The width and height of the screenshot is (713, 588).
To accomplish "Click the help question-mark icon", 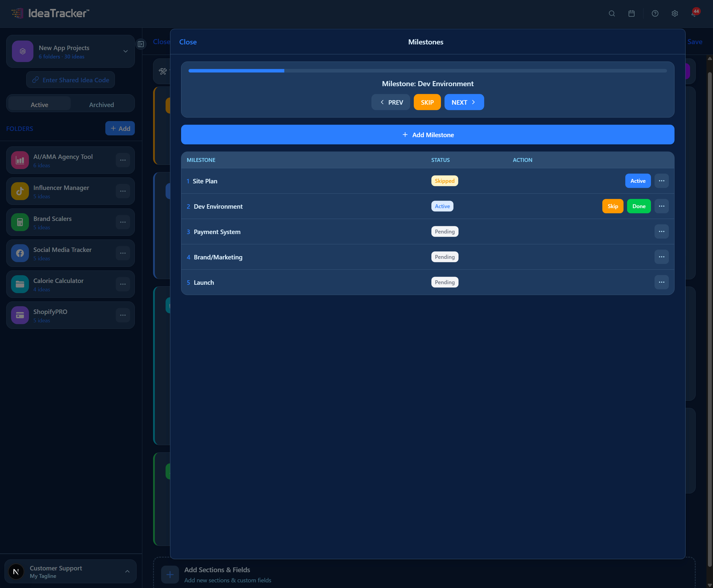I will [x=655, y=13].
